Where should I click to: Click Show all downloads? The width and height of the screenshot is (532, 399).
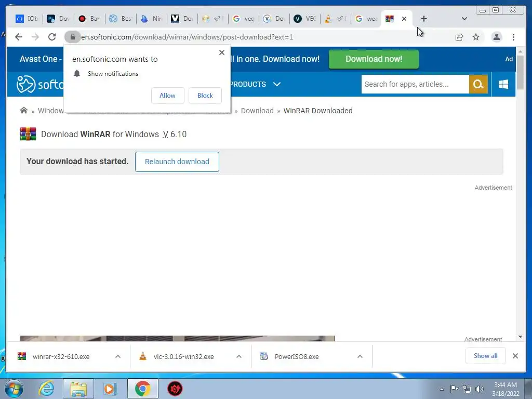486,356
